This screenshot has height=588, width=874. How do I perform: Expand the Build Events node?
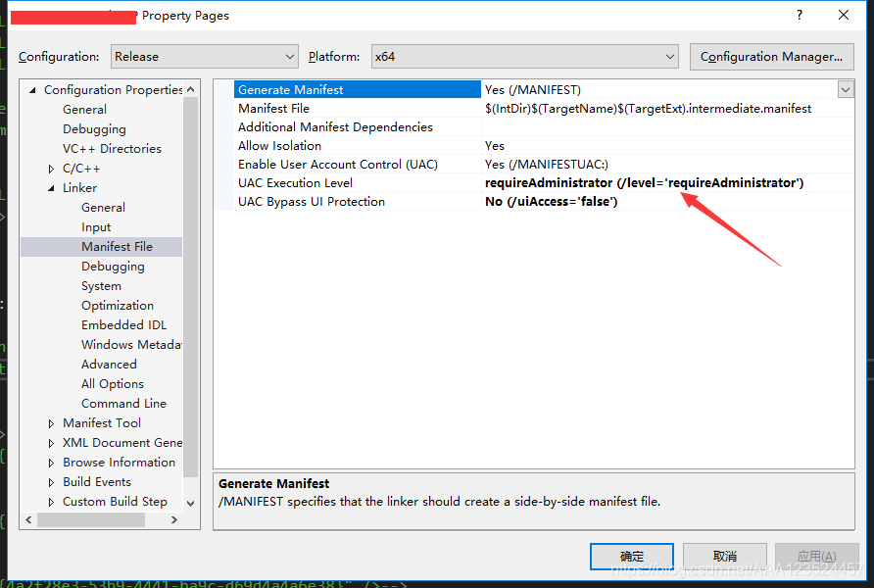[x=51, y=482]
